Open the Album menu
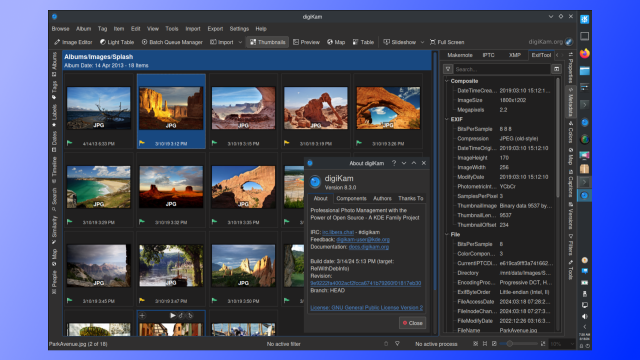640x360 pixels. 83,29
